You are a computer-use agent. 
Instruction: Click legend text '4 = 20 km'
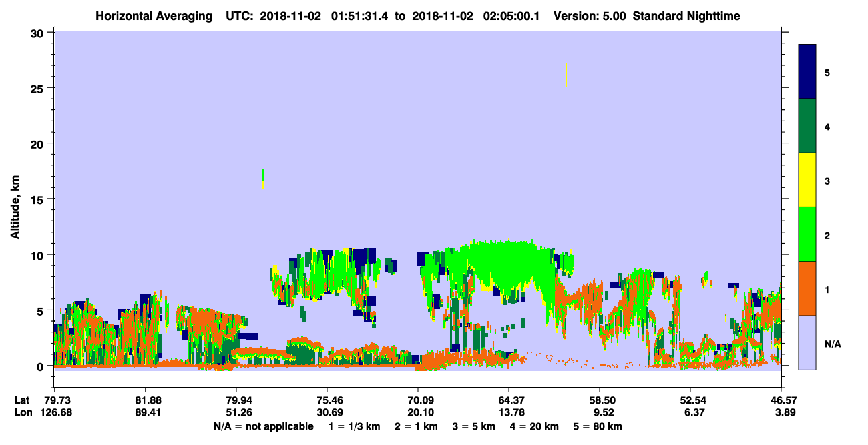(x=534, y=426)
